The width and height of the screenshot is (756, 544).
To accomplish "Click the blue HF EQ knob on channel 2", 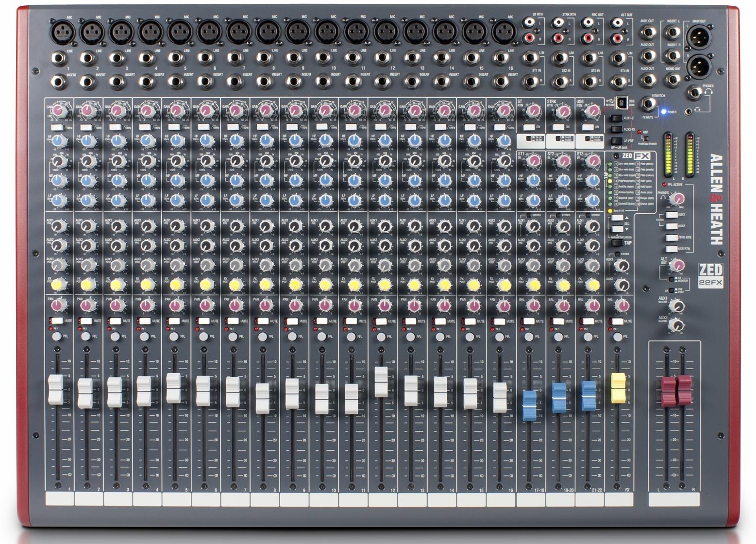I will coord(88,141).
